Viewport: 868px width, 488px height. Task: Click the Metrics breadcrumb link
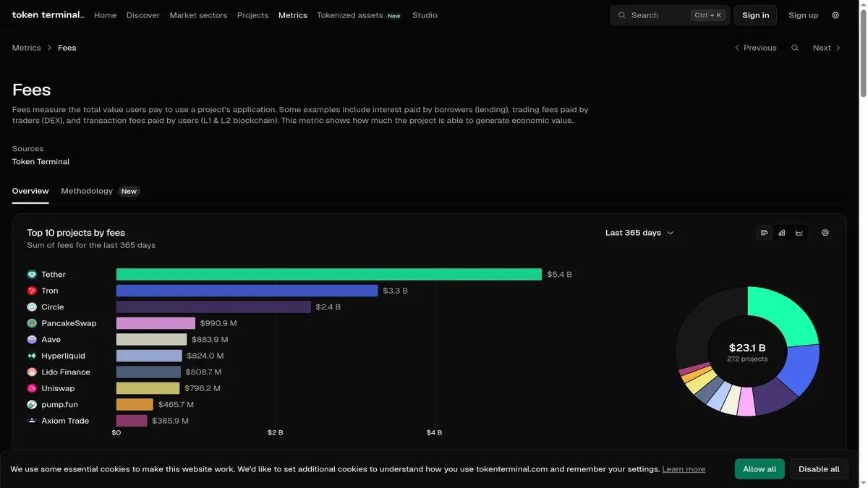point(27,48)
